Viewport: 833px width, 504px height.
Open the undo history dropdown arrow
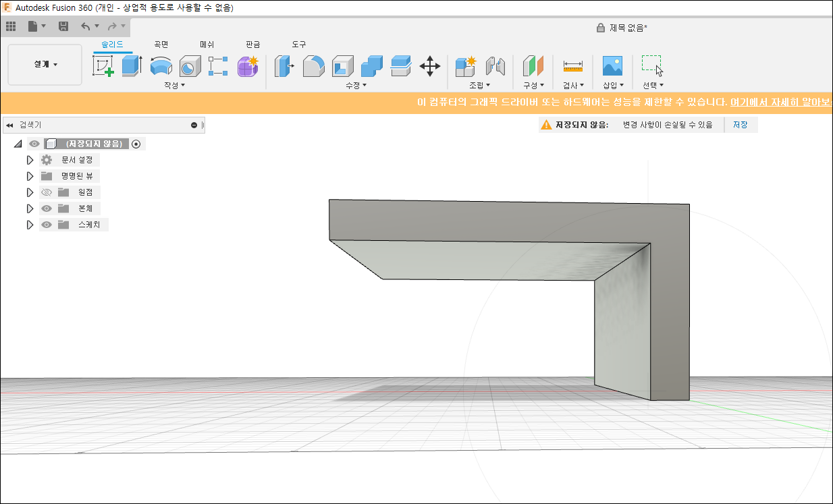pos(97,27)
